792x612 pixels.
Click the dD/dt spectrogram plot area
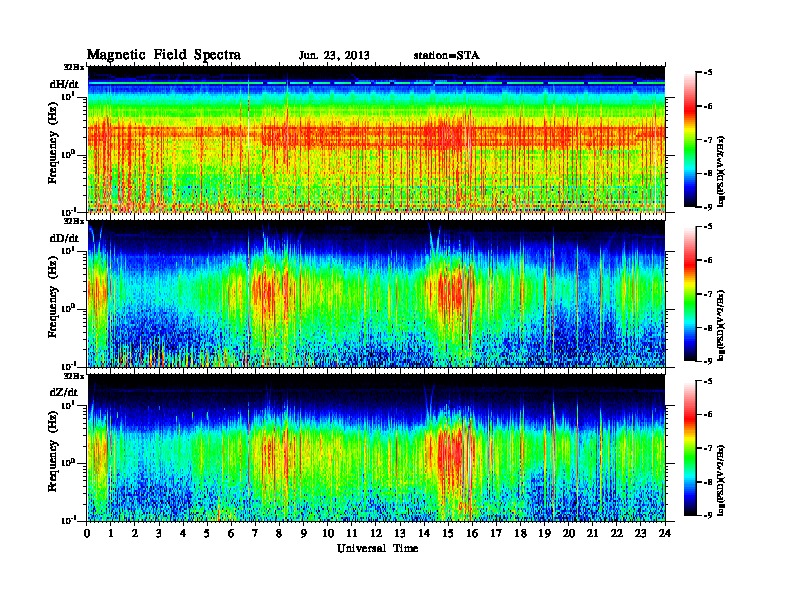(376, 293)
